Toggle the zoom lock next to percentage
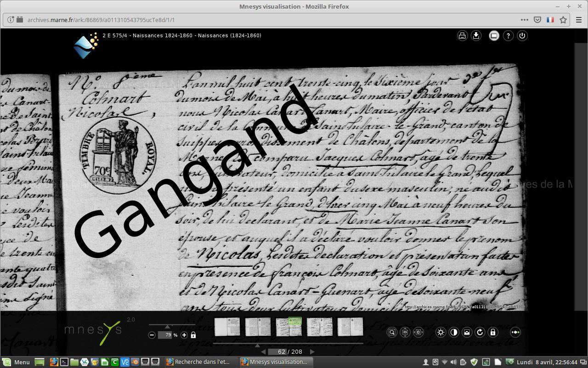The image size is (588, 368). [x=193, y=335]
